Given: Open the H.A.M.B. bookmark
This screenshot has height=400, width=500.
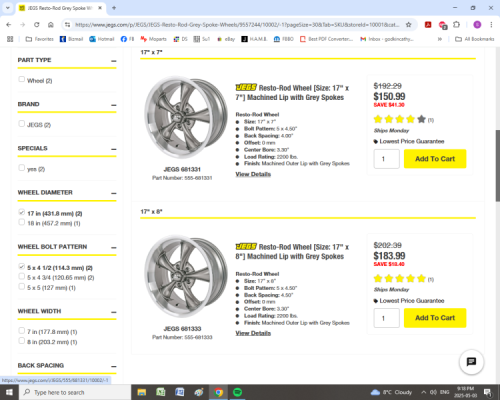Looking at the screenshot, I should (254, 39).
